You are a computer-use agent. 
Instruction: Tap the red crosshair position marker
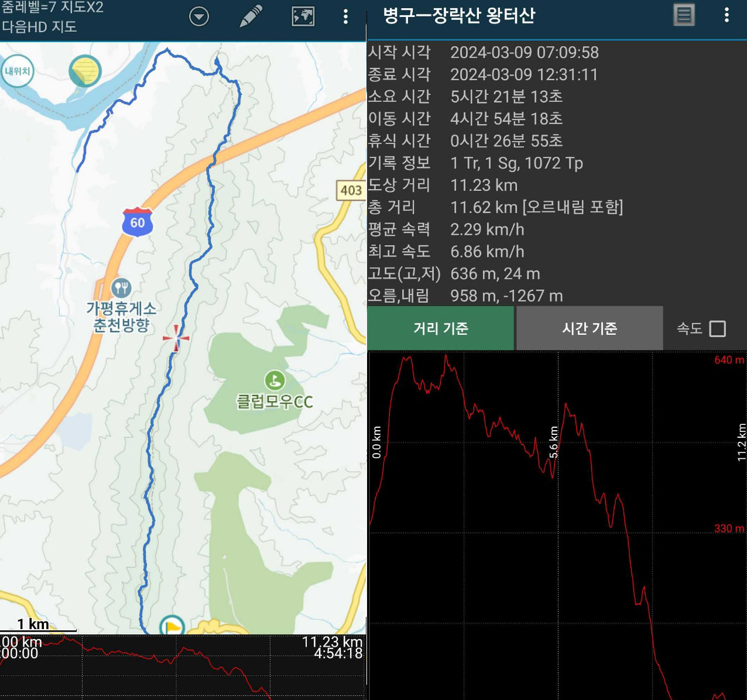(x=176, y=338)
